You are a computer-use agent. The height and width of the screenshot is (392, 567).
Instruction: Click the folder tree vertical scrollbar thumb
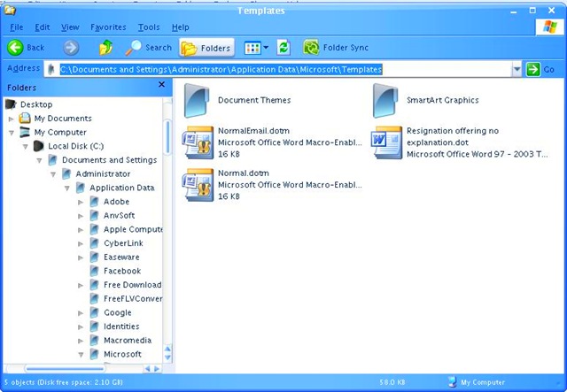pos(167,137)
